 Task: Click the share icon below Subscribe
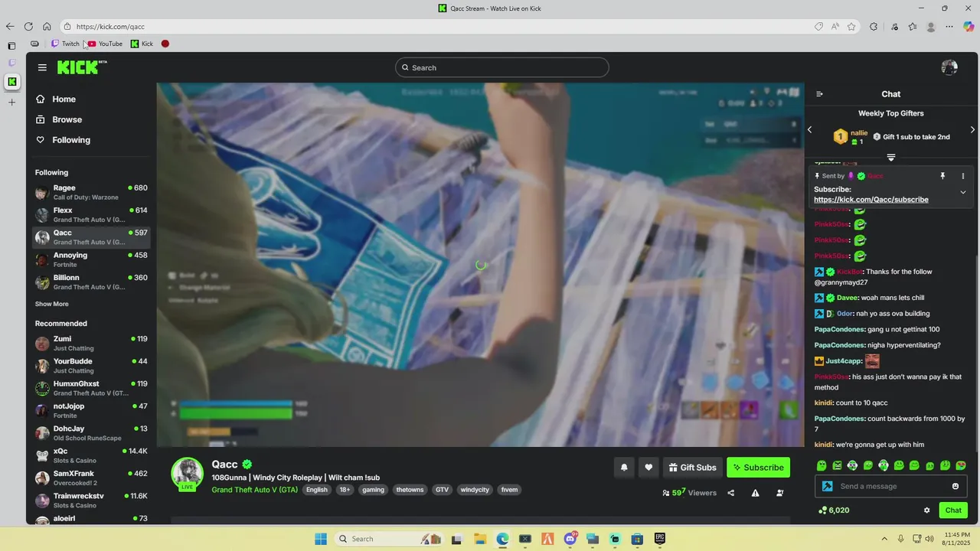tap(730, 493)
